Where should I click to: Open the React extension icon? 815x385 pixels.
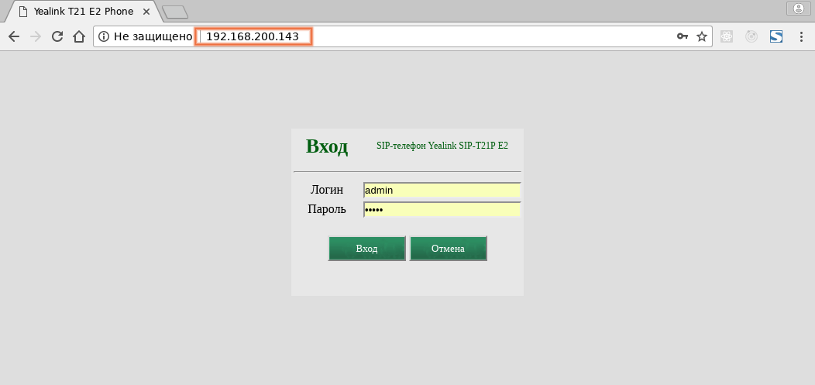(x=727, y=36)
